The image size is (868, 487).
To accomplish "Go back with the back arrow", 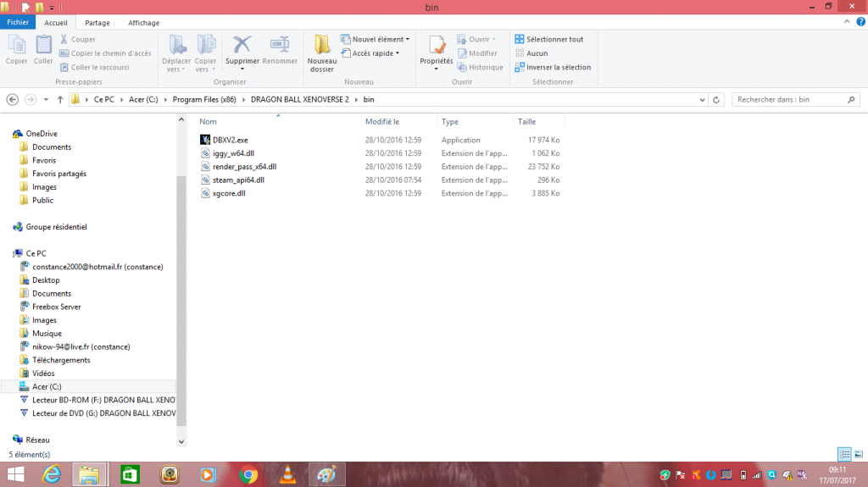I will click(12, 100).
